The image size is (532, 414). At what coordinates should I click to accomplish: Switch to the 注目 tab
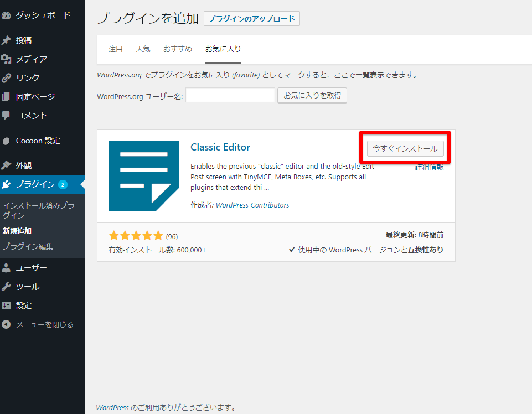click(115, 49)
